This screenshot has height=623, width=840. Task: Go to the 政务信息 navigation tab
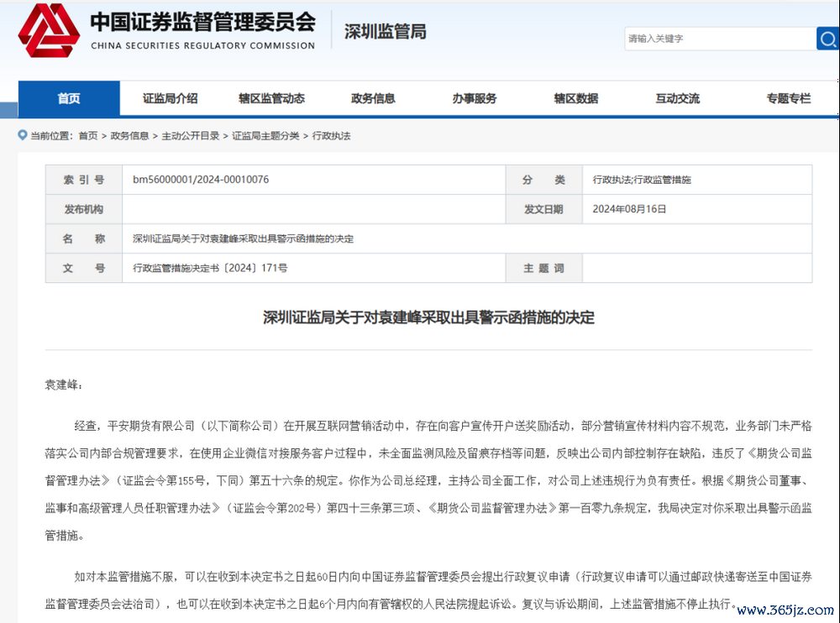click(373, 98)
